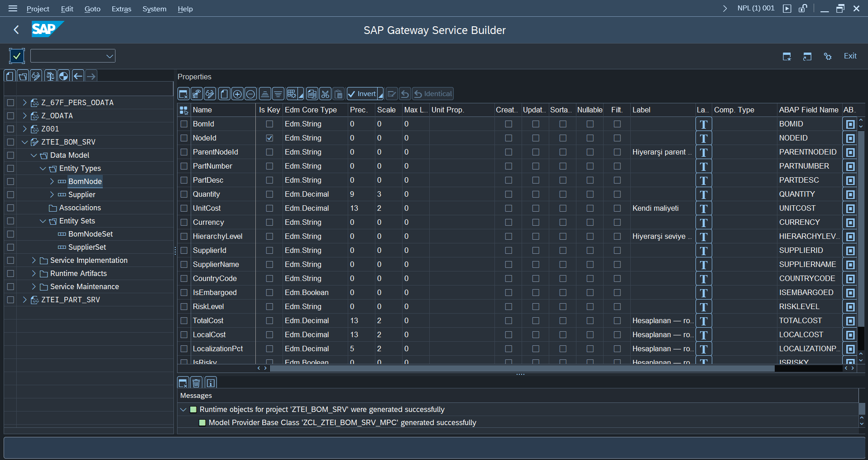Append row with the plus icon
This screenshot has height=460, width=868.
[237, 94]
